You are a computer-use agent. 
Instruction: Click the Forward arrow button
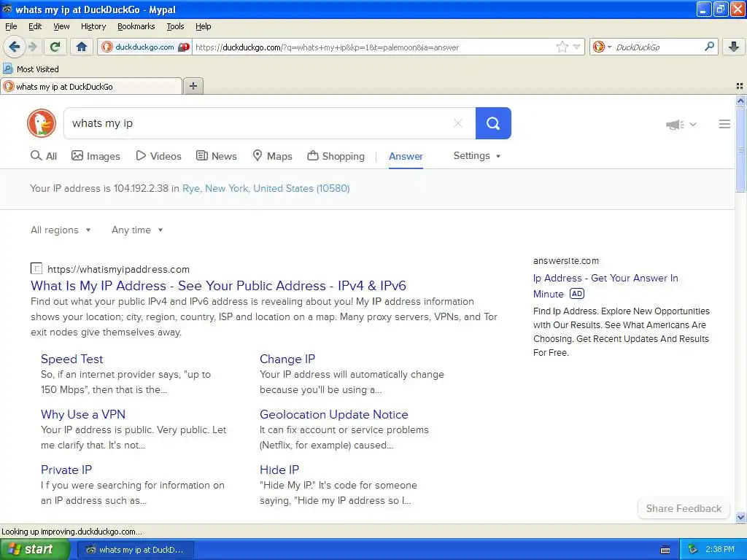click(32, 47)
